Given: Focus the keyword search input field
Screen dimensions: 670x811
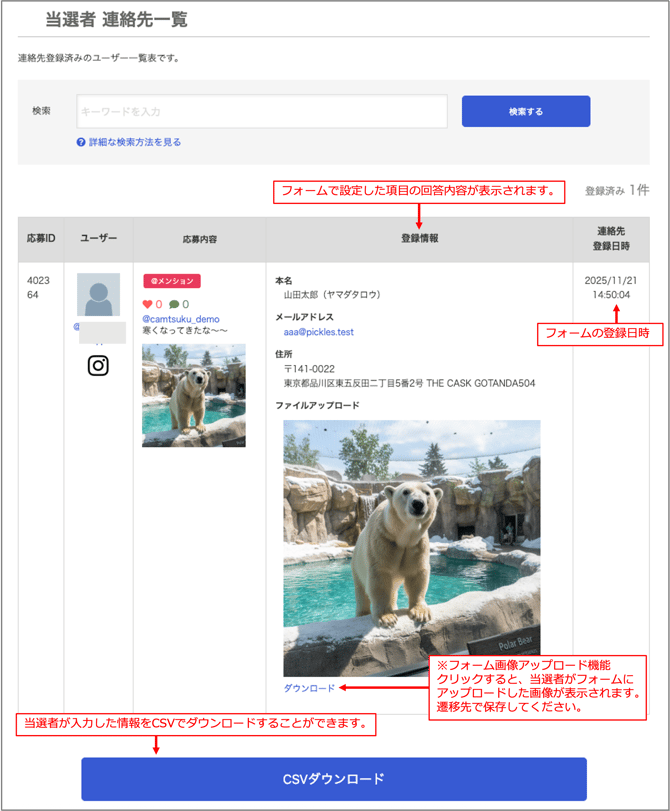Looking at the screenshot, I should click(262, 111).
